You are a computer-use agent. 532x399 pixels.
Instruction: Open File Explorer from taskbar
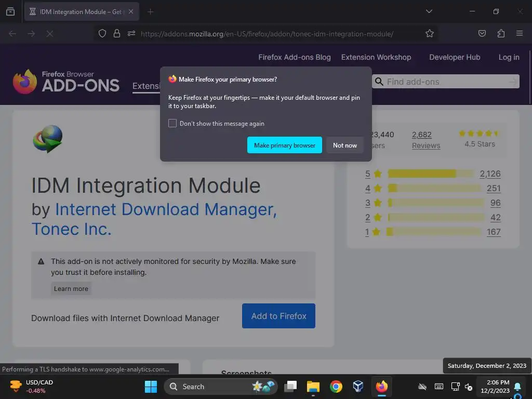click(x=313, y=387)
